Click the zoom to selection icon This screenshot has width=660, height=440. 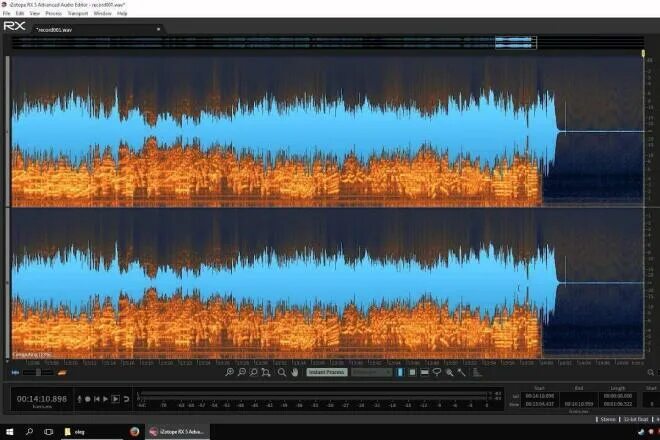(253, 372)
